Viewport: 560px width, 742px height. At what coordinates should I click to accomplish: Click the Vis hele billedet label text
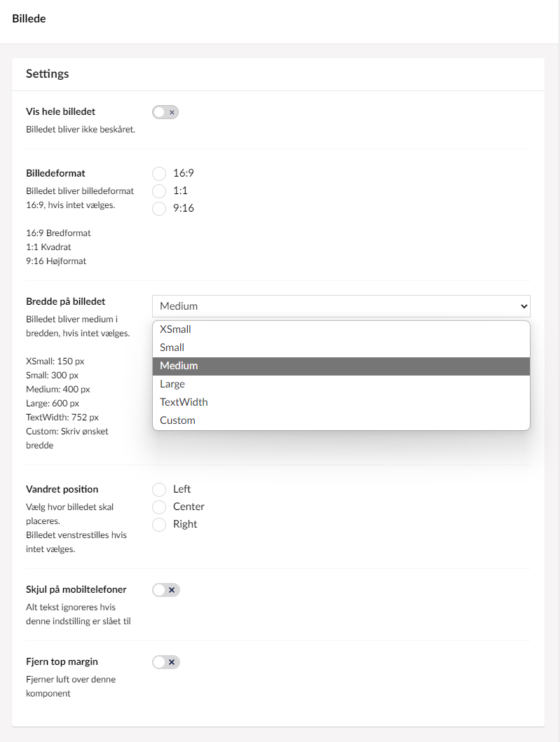tap(61, 111)
